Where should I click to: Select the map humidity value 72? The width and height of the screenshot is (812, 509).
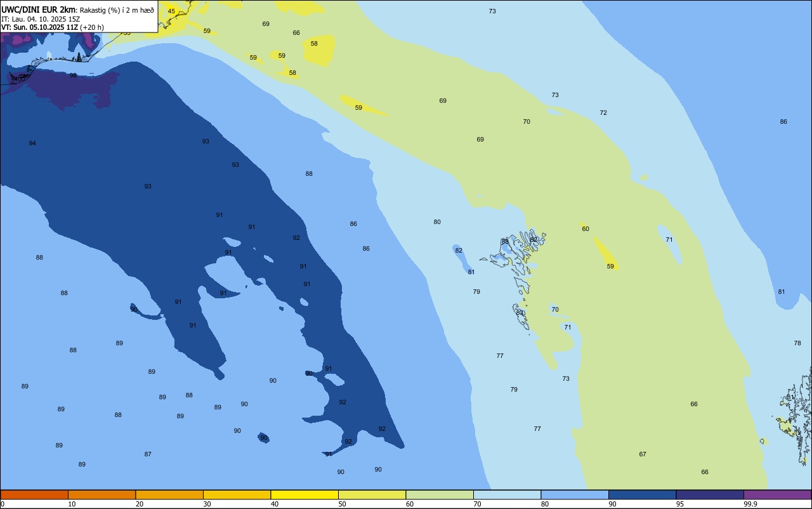pos(603,113)
